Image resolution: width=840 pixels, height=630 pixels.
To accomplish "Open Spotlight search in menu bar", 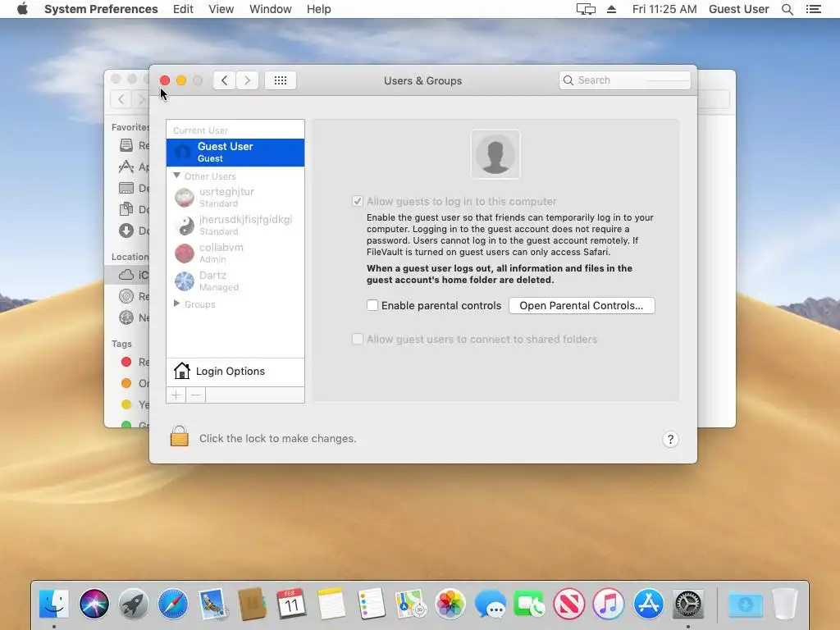I will point(787,9).
